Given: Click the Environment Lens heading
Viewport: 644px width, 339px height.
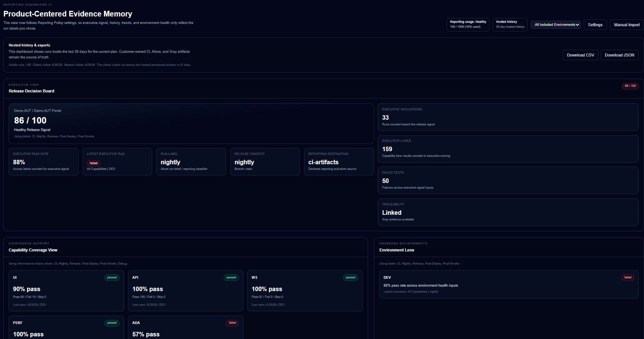Looking at the screenshot, I should [x=397, y=250].
